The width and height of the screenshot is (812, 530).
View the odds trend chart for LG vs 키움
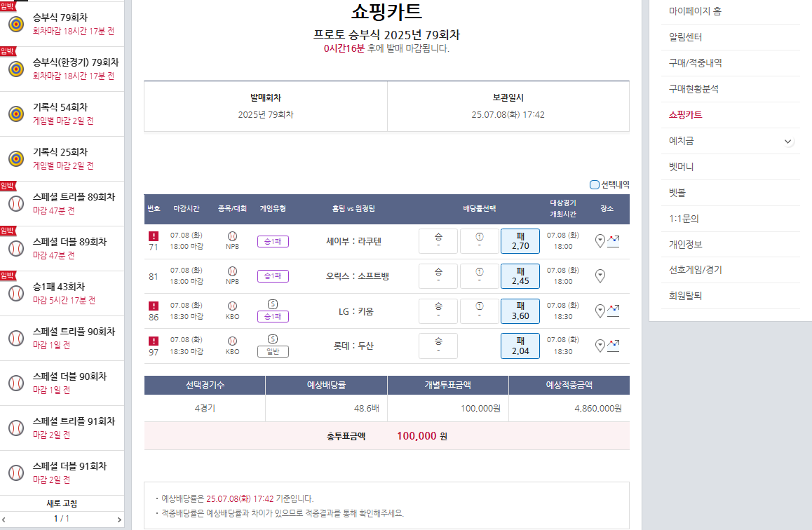(x=613, y=311)
